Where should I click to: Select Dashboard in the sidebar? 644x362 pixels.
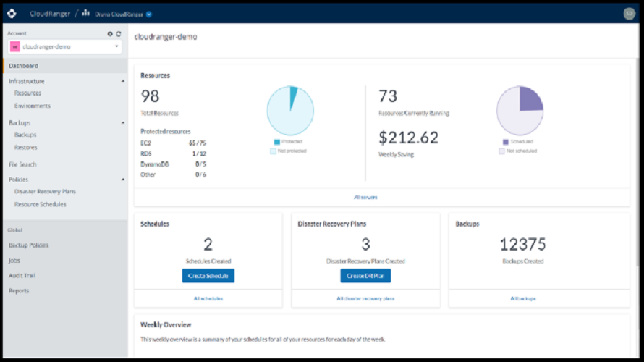click(x=66, y=66)
